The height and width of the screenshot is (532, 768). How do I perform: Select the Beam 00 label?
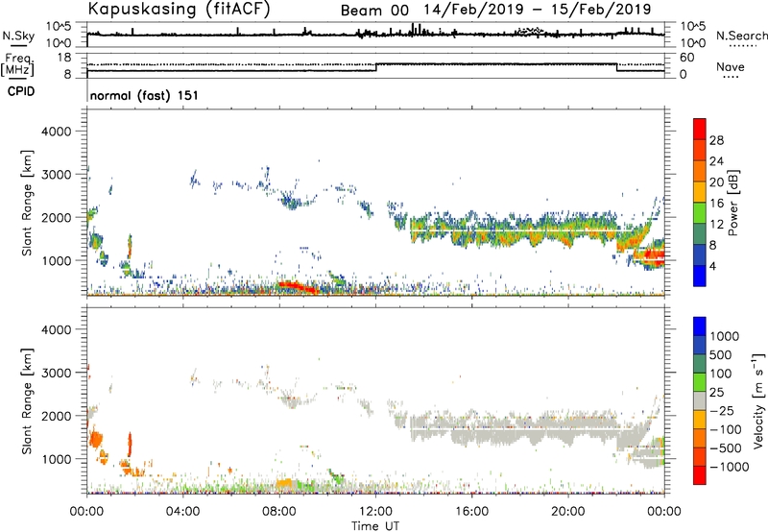click(x=374, y=11)
